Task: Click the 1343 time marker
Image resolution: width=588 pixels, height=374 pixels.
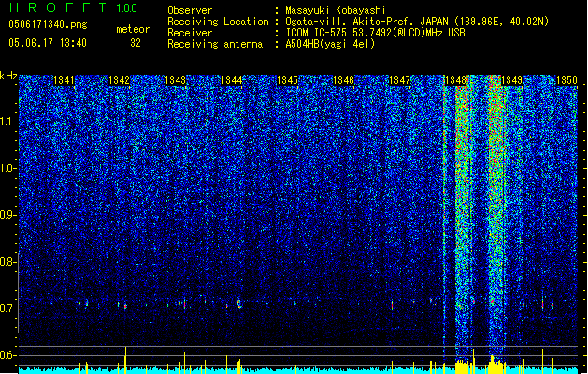Action: [x=175, y=80]
